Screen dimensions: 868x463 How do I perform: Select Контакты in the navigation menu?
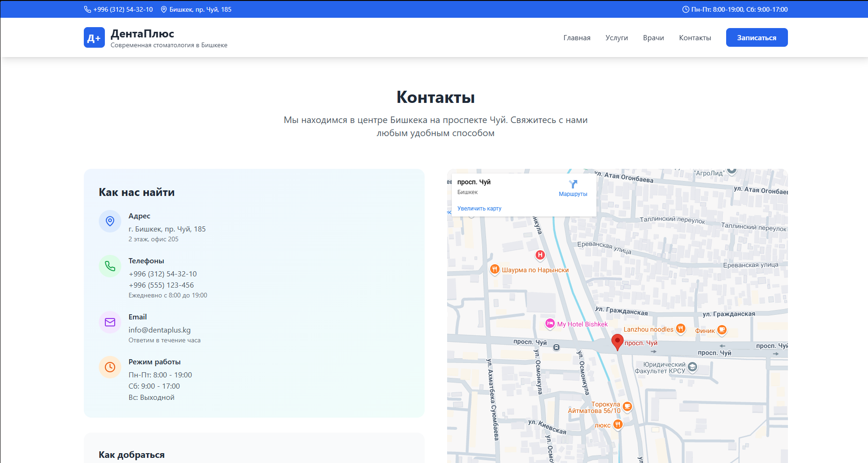click(695, 38)
